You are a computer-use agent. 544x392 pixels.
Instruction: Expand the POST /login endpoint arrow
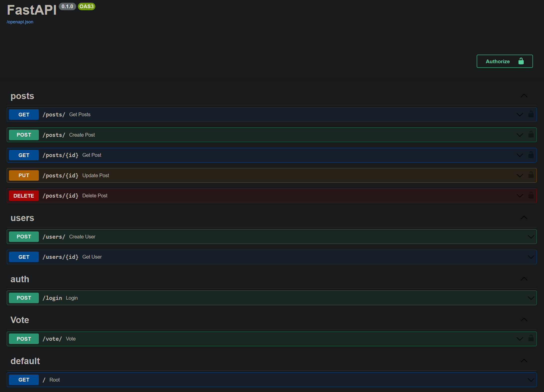click(x=531, y=298)
